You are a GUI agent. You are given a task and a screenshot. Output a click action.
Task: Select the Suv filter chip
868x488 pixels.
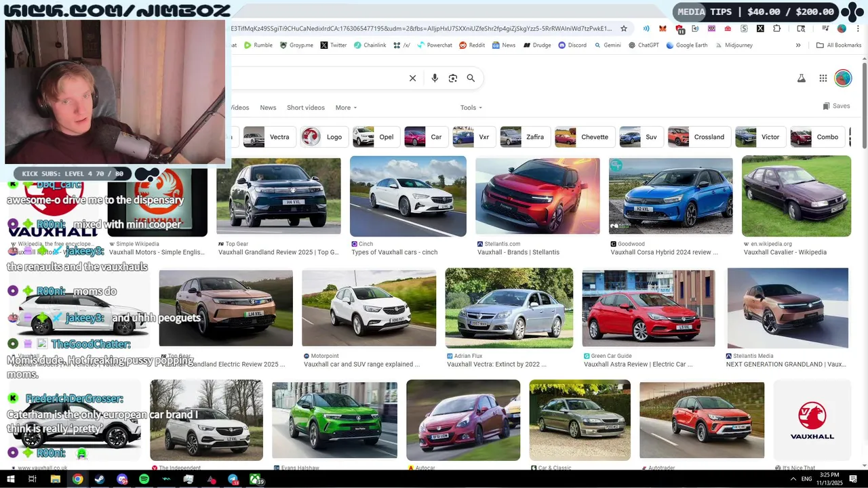click(x=641, y=137)
